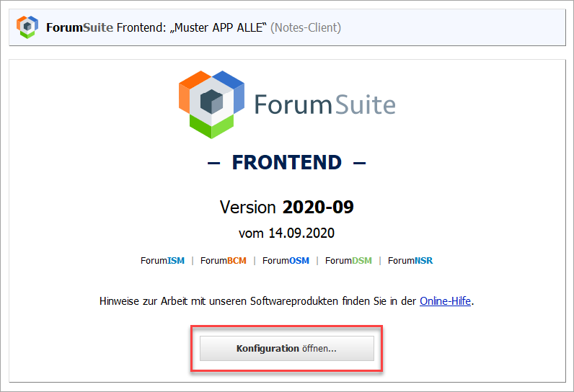Select the ForumOSM product label
This screenshot has width=574, height=392.
point(286,261)
